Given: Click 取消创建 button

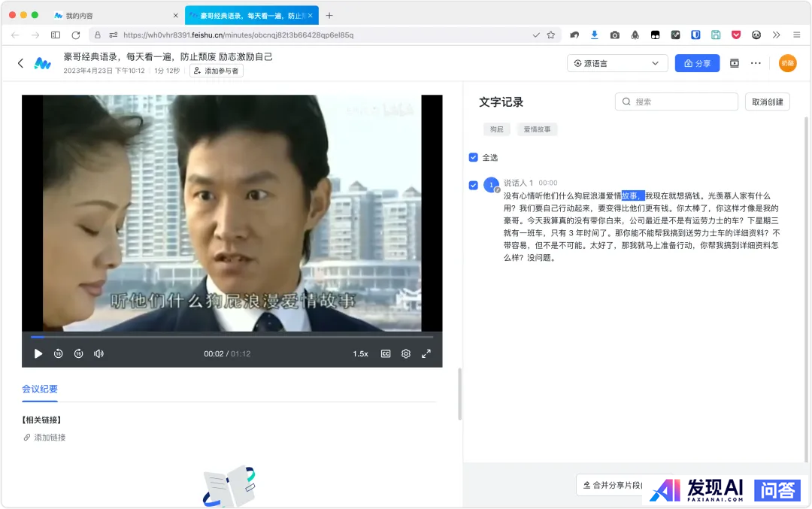Looking at the screenshot, I should 768,102.
